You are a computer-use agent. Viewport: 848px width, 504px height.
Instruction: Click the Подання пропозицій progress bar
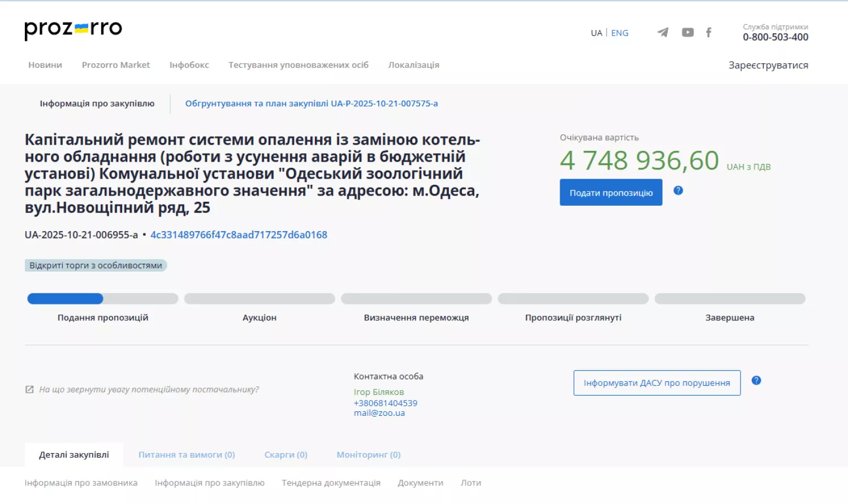pyautogui.click(x=102, y=299)
